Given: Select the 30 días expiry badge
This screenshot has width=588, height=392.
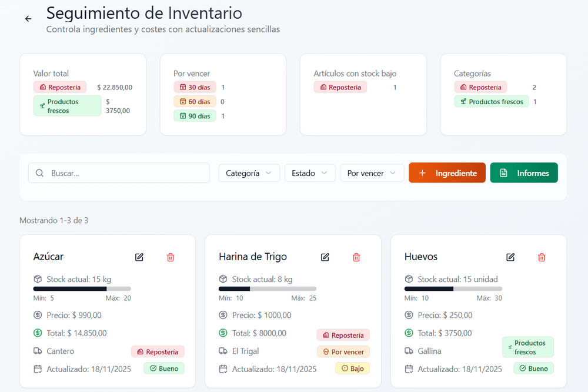Looking at the screenshot, I should tap(195, 87).
